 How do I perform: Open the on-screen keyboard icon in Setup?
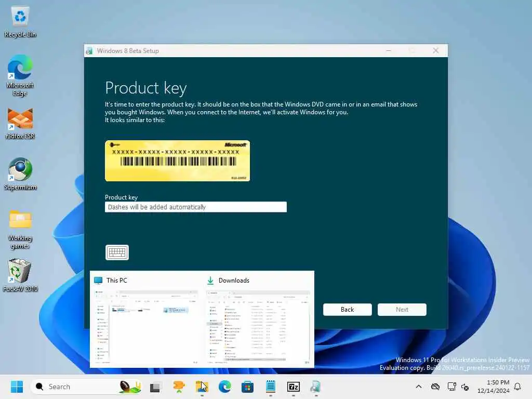point(117,252)
